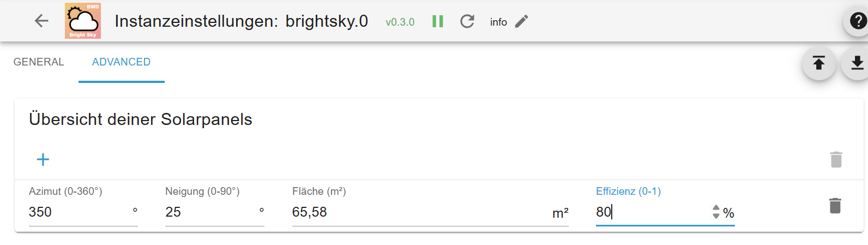
Task: Click the Bright Sky adapter logo
Action: coord(83,21)
